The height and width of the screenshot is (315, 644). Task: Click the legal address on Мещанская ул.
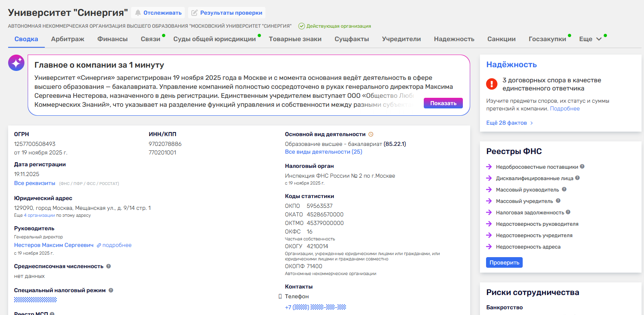[82, 208]
